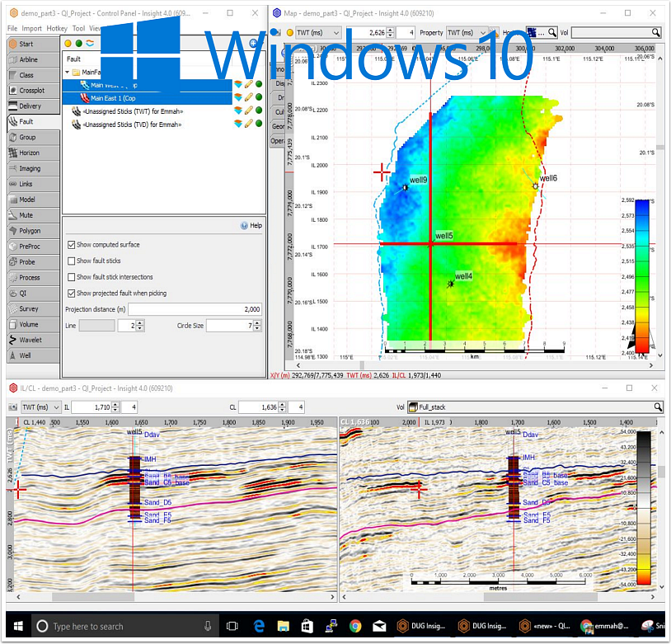Viewport: 671px width, 644px height.
Task: Click the Probe tab icon
Action: tap(13, 262)
